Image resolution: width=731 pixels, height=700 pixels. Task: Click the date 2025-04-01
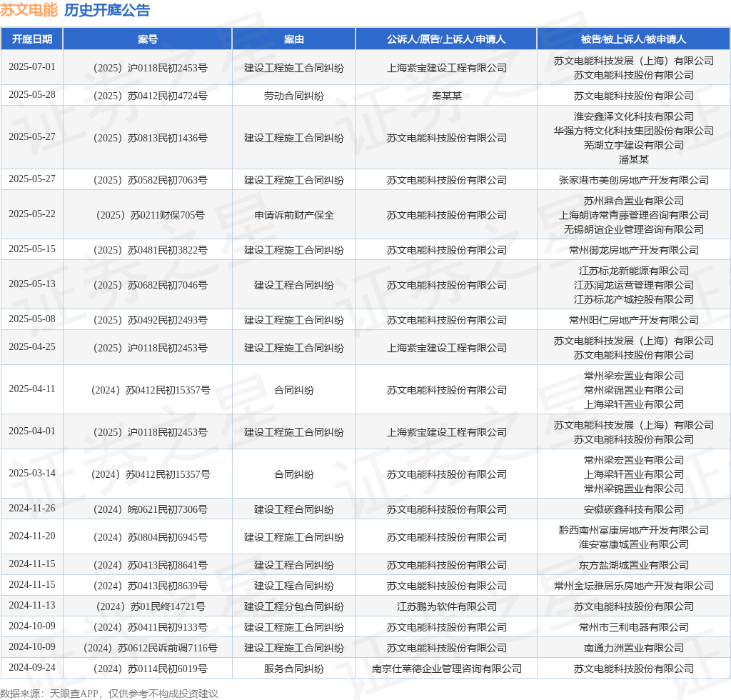pyautogui.click(x=31, y=431)
